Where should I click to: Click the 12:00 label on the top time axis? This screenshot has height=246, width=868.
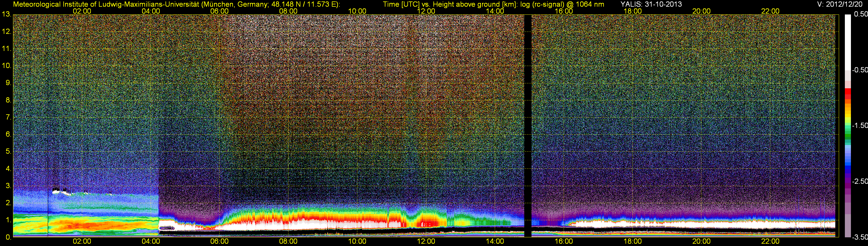pyautogui.click(x=426, y=11)
